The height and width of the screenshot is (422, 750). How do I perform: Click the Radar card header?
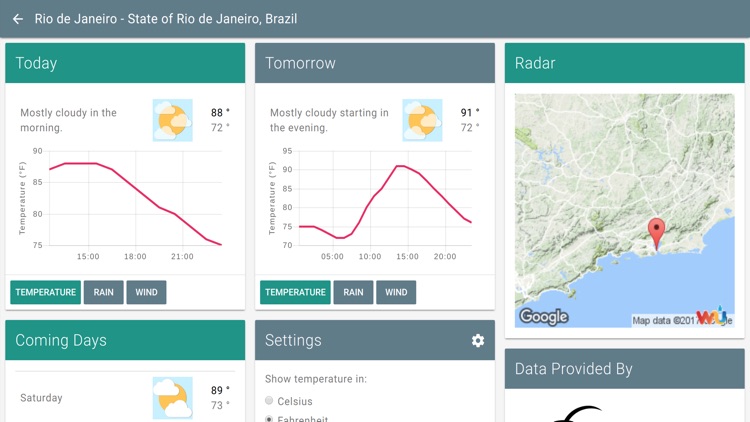624,63
